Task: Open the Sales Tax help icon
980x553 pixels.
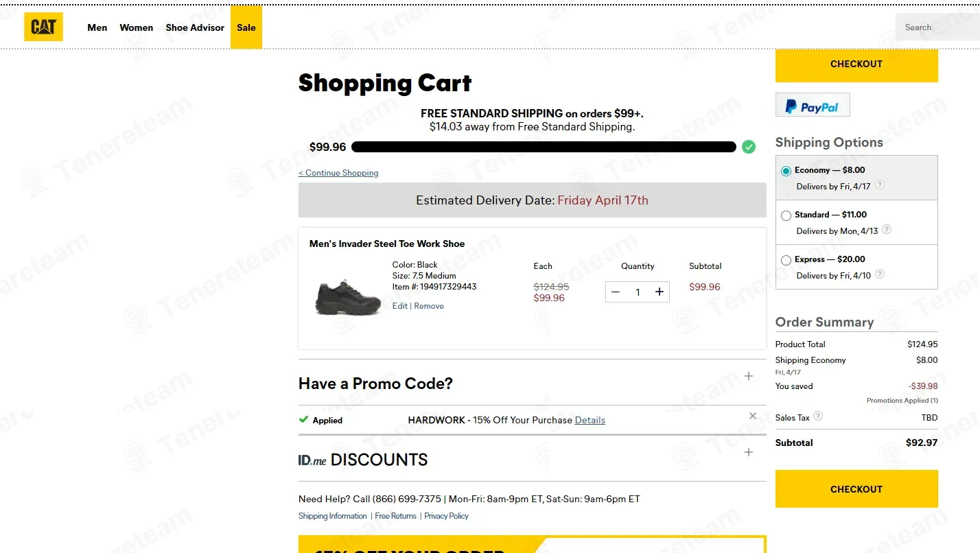Action: [818, 416]
